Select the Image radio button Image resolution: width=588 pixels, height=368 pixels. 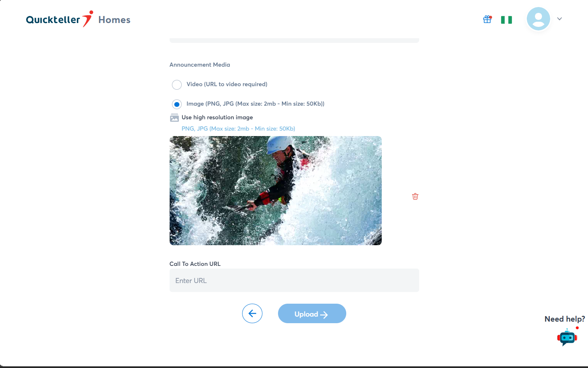click(177, 104)
